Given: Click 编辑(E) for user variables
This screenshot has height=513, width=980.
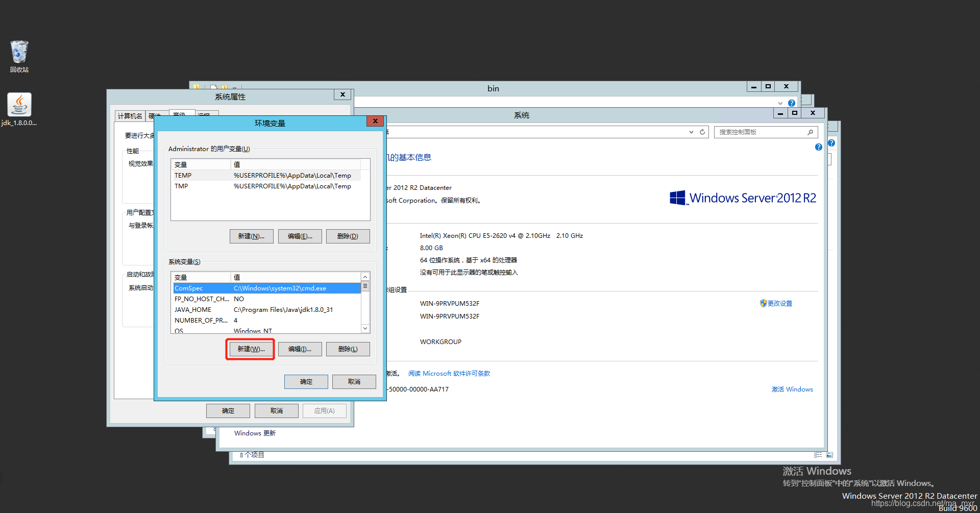Looking at the screenshot, I should 300,236.
